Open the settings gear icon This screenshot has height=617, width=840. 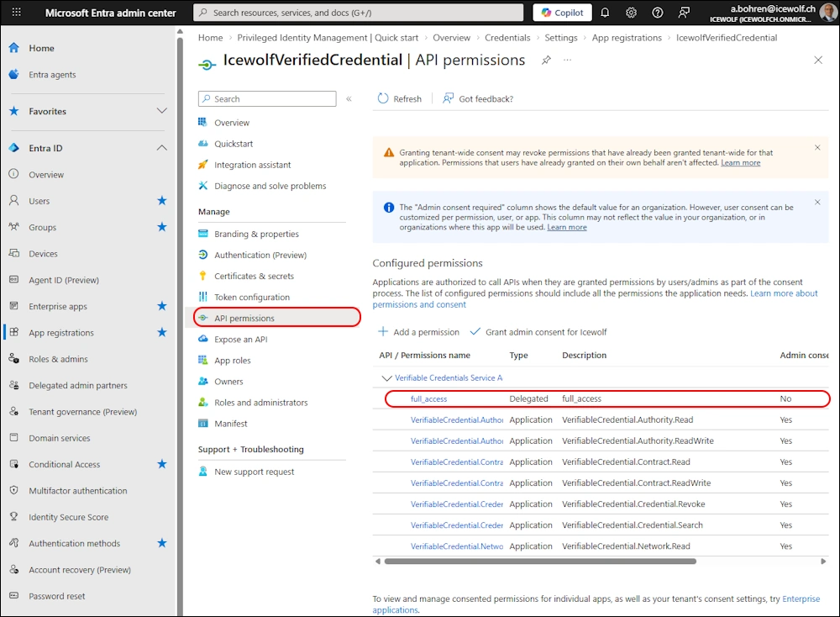631,13
